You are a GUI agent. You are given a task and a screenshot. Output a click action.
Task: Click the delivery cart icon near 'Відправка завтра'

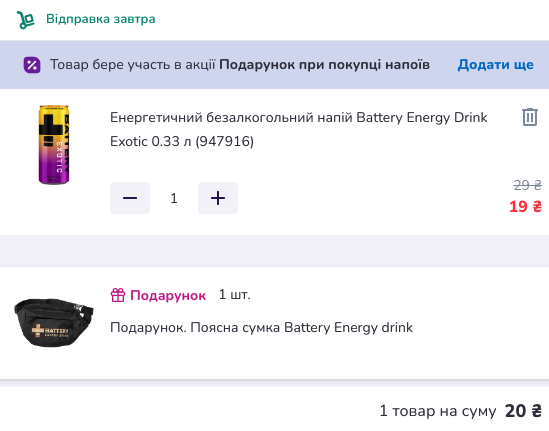pos(26,20)
